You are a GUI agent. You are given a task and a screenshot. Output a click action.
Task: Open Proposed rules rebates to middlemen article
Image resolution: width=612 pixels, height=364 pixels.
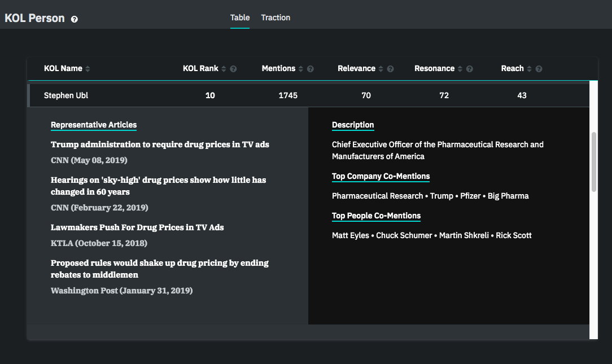(x=160, y=269)
